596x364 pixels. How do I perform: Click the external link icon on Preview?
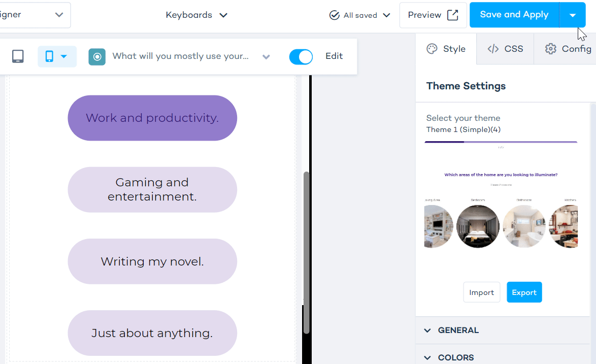[452, 15]
